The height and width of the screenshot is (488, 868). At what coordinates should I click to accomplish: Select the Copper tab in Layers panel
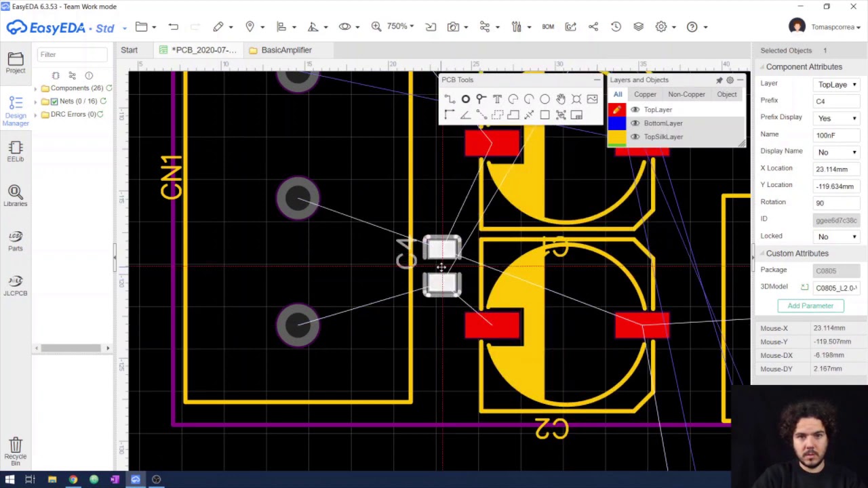tap(645, 95)
